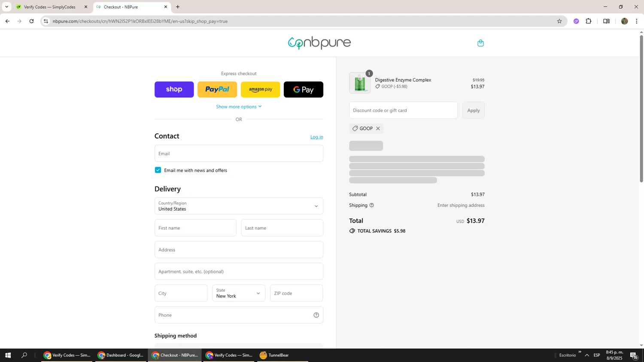Pay with Amazon Pay button
644x362 pixels.
(261, 90)
